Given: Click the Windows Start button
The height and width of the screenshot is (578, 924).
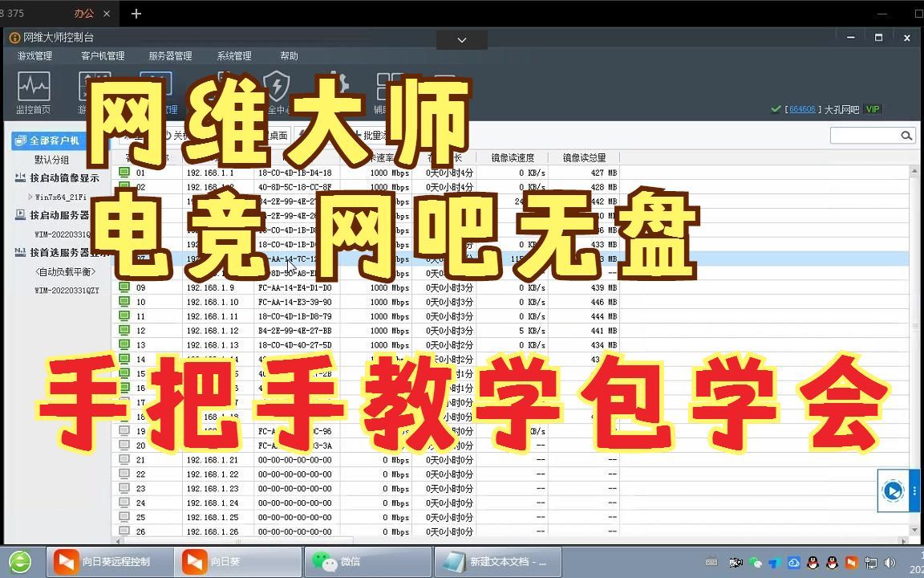Looking at the screenshot, I should [19, 561].
